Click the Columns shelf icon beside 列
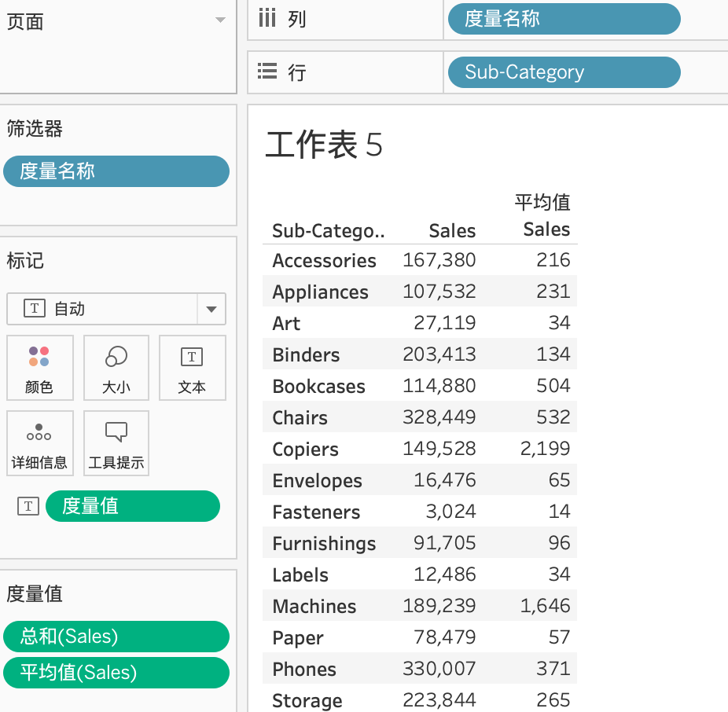Image resolution: width=728 pixels, height=712 pixels. click(x=266, y=18)
